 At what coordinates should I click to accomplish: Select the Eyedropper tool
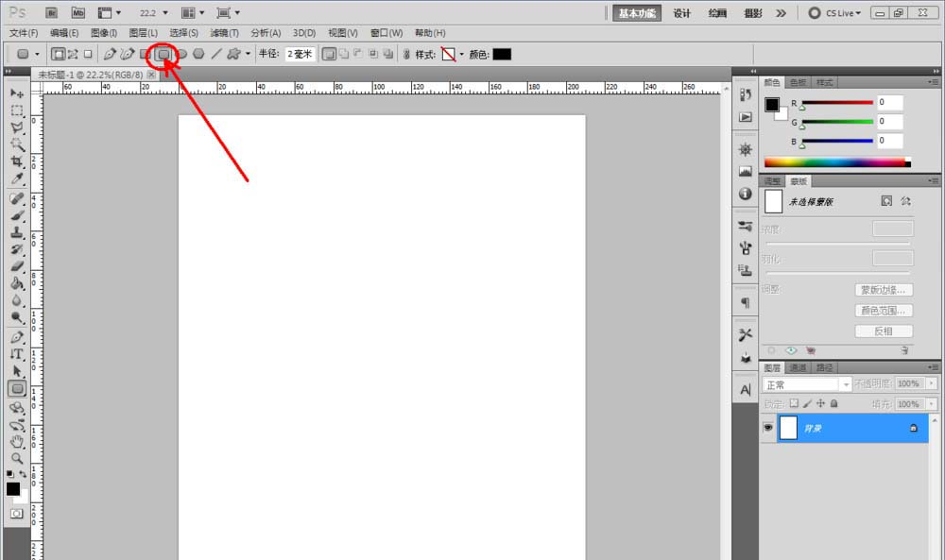(x=17, y=178)
